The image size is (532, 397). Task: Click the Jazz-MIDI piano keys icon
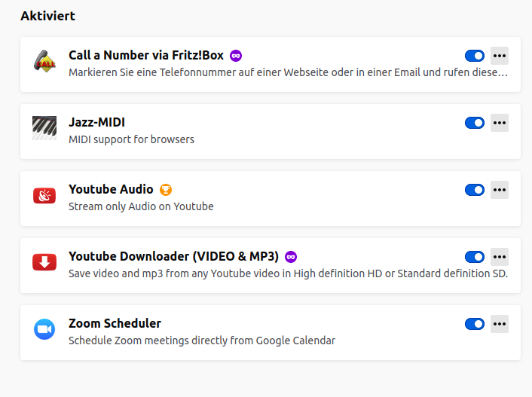click(x=44, y=128)
